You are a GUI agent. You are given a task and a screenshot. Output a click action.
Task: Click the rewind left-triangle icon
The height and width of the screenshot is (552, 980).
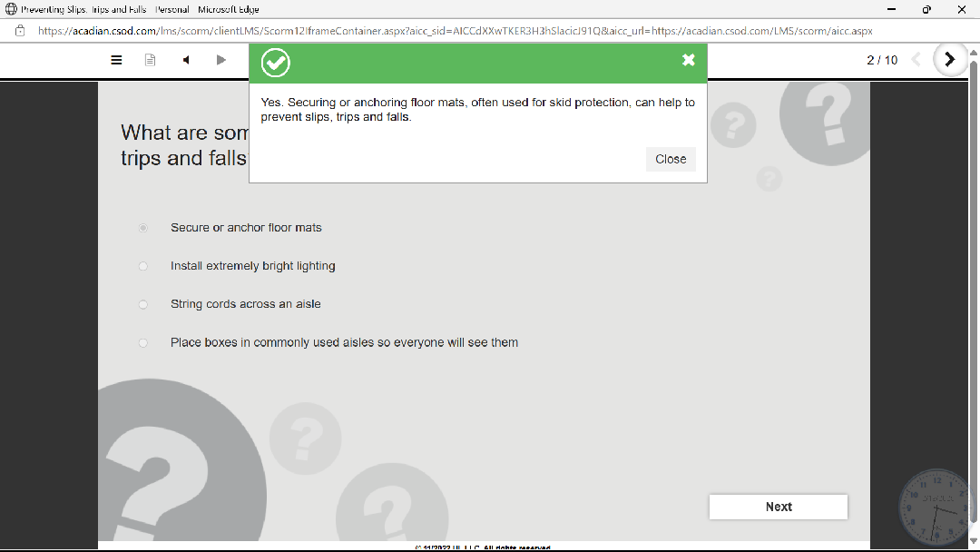click(x=186, y=60)
